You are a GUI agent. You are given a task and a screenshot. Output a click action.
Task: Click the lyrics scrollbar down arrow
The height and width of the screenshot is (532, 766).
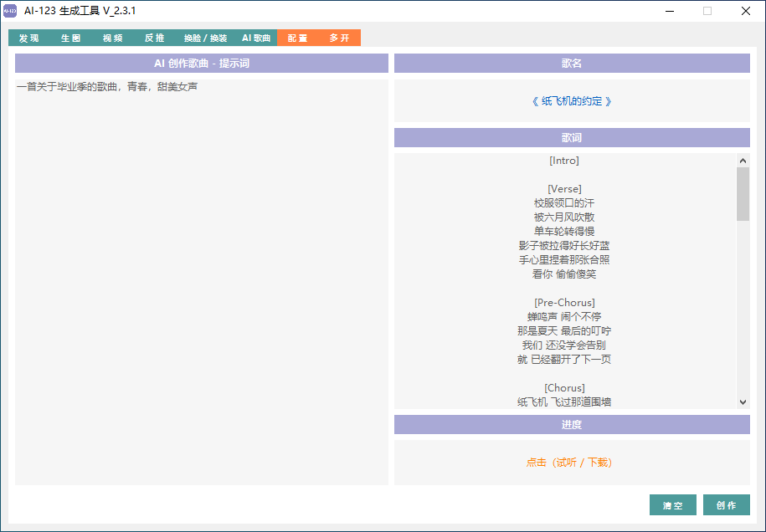point(743,402)
